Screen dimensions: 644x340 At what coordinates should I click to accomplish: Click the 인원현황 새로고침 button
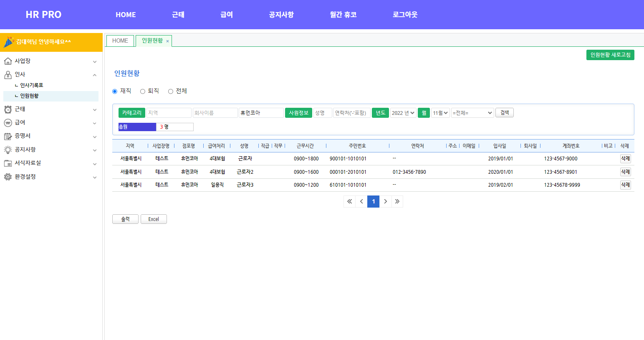610,55
